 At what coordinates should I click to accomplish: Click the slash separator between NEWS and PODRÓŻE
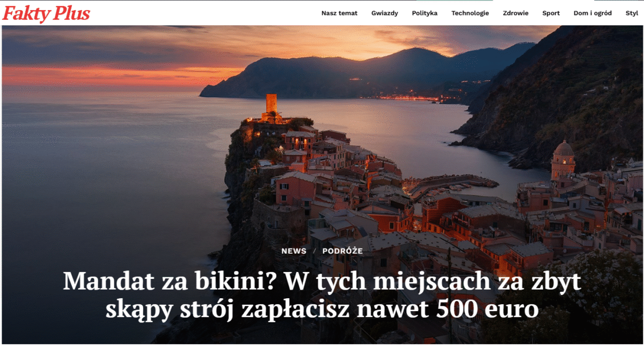[314, 251]
